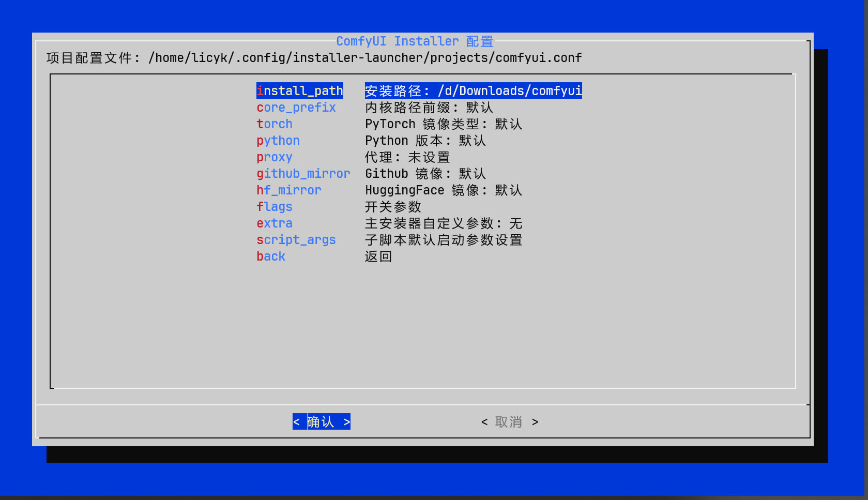Click the '内核路径前缀: 默认' description
This screenshot has width=868, height=500.
click(x=429, y=108)
